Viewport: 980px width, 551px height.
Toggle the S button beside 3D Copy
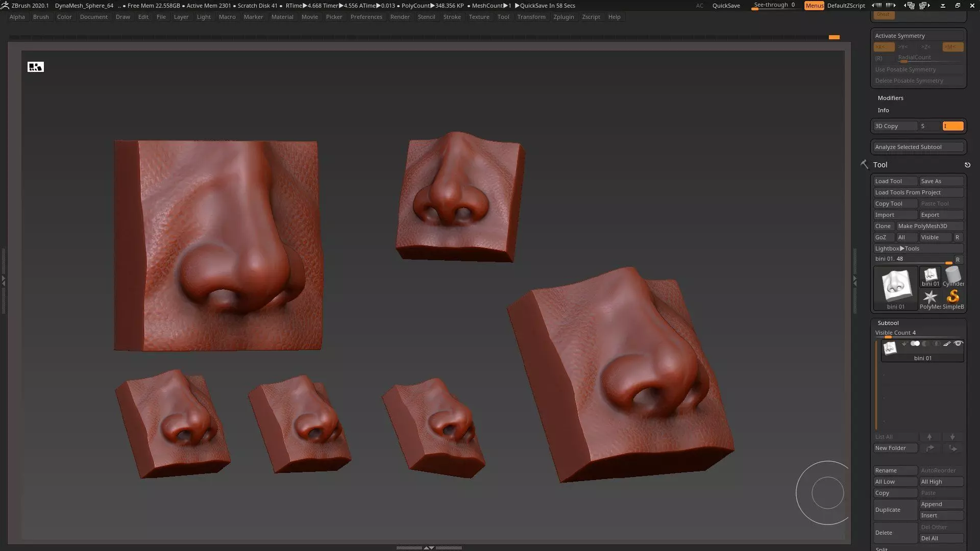930,126
